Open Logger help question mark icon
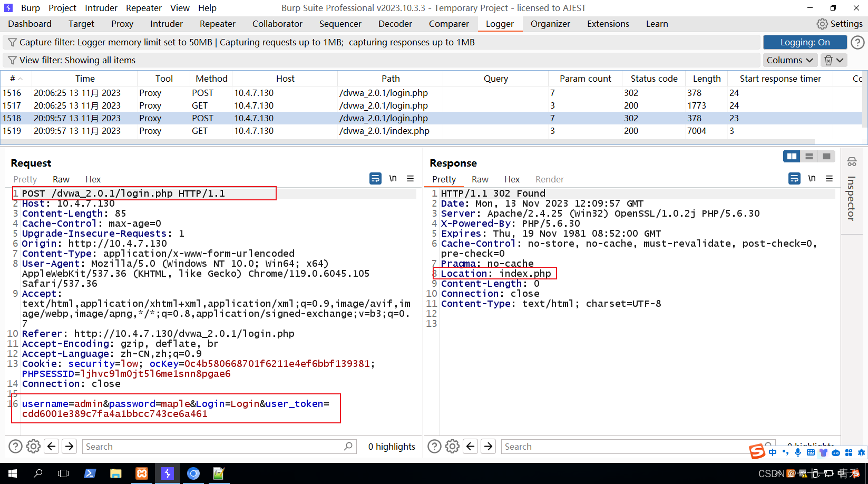Screen dimensions: 868x484 click(857, 42)
